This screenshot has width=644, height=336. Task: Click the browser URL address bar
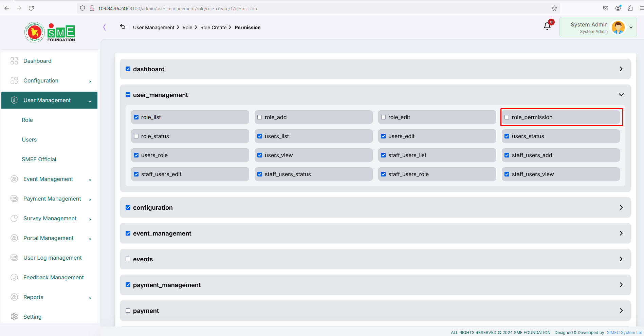click(x=319, y=8)
